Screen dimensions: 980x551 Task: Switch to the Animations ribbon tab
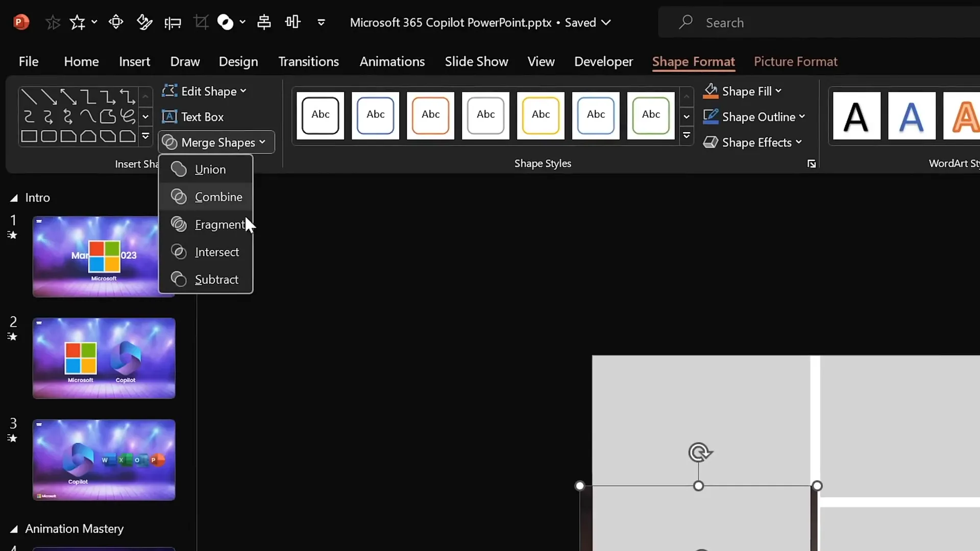click(392, 61)
